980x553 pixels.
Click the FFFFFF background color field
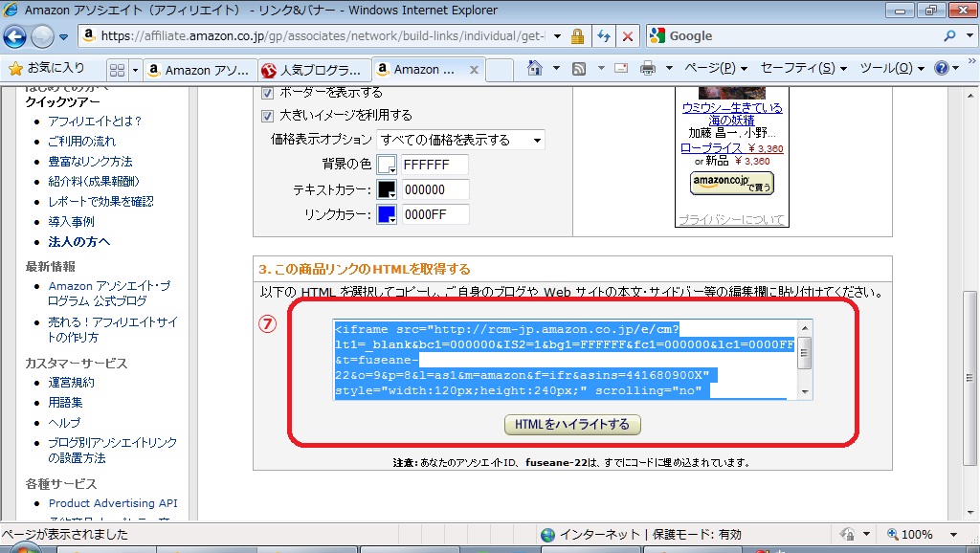point(435,165)
